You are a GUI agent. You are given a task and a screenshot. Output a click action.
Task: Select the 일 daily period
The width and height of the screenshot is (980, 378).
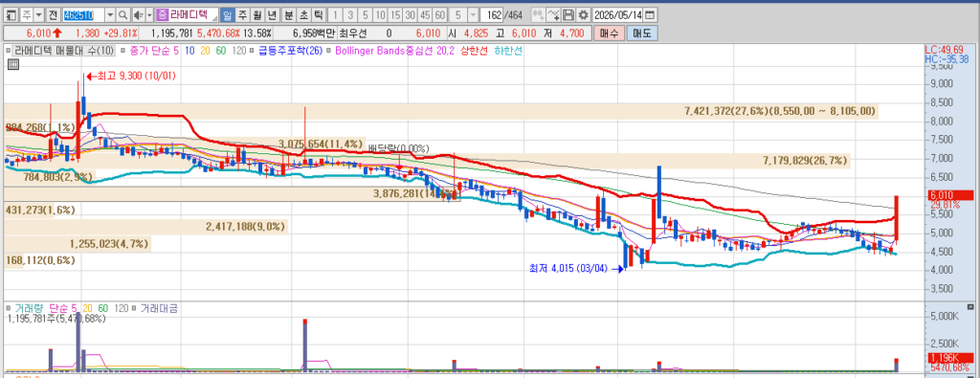tap(228, 15)
